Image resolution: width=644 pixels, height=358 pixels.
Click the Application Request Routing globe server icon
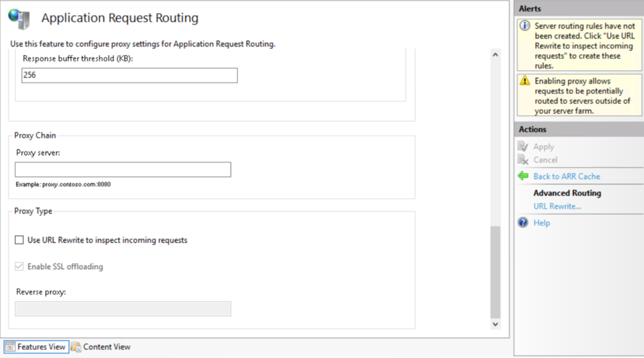pos(18,19)
